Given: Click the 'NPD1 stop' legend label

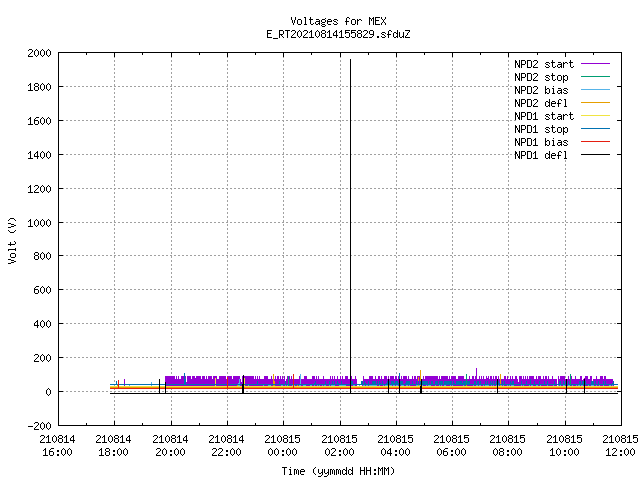Looking at the screenshot, I should pyautogui.click(x=541, y=129).
